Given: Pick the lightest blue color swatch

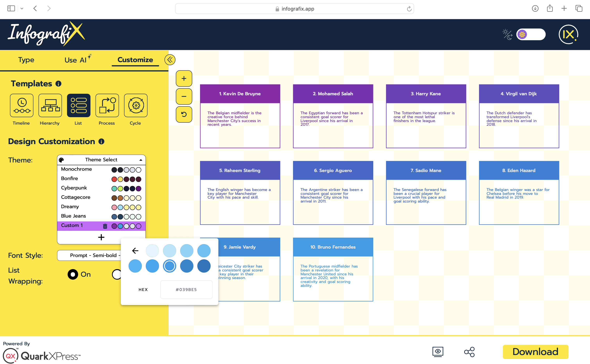Looking at the screenshot, I should pyautogui.click(x=152, y=251).
